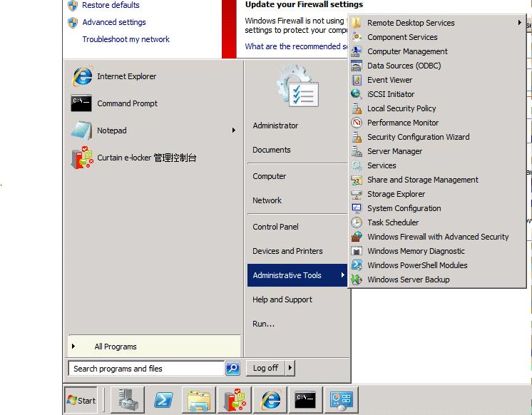
Task: Click the System Configuration icon
Action: (357, 208)
